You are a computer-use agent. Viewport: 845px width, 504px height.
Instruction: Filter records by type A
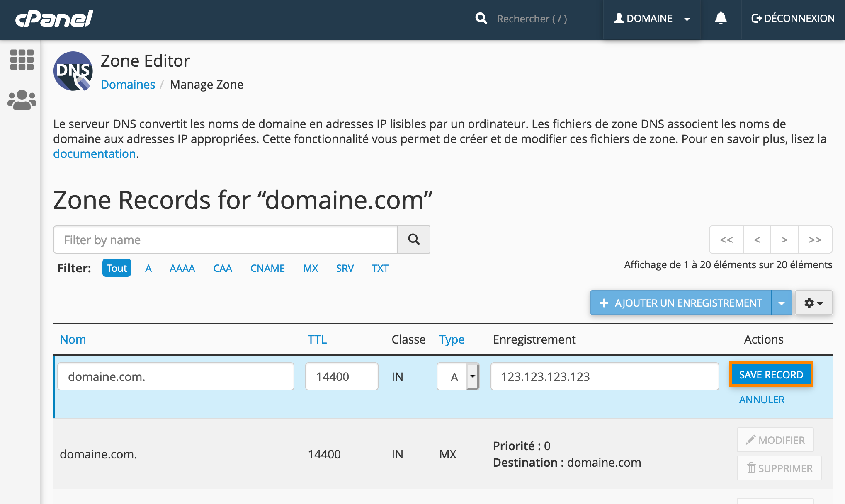(148, 268)
